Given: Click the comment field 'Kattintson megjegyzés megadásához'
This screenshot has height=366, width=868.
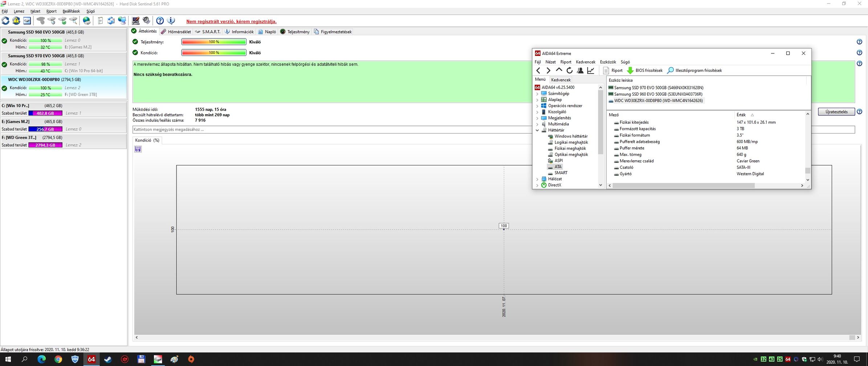Looking at the screenshot, I should coord(494,129).
